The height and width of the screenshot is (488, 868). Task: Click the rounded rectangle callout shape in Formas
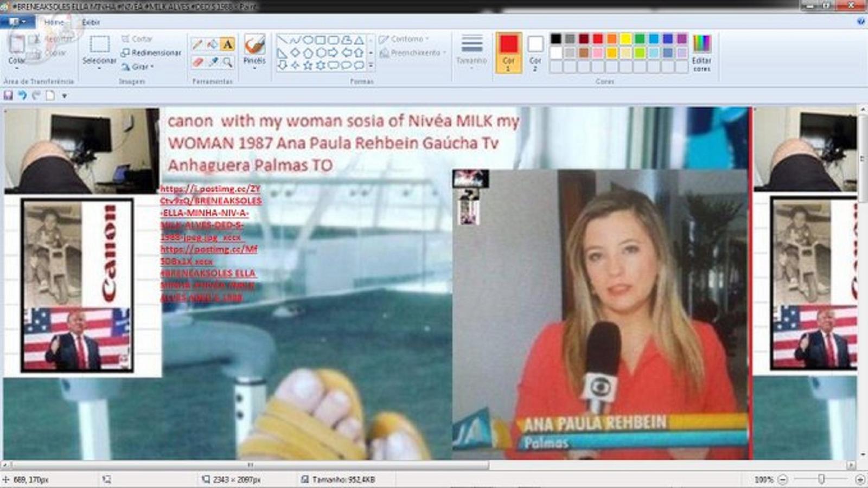click(x=334, y=66)
